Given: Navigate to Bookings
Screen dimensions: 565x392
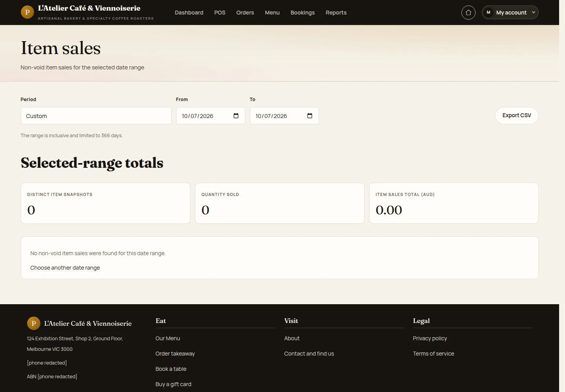Looking at the screenshot, I should 303,13.
